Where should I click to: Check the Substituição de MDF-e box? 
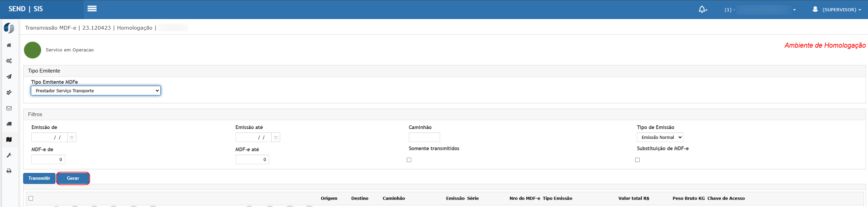[637, 160]
